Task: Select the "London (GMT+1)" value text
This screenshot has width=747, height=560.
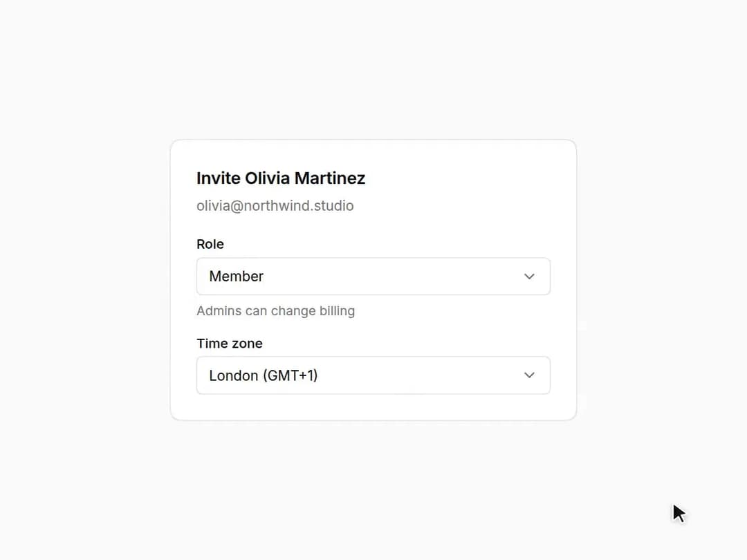Action: [x=264, y=375]
